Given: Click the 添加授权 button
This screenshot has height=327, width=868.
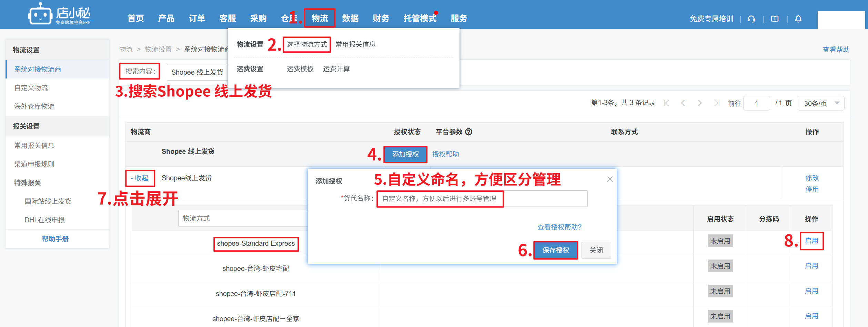Looking at the screenshot, I should tap(405, 154).
